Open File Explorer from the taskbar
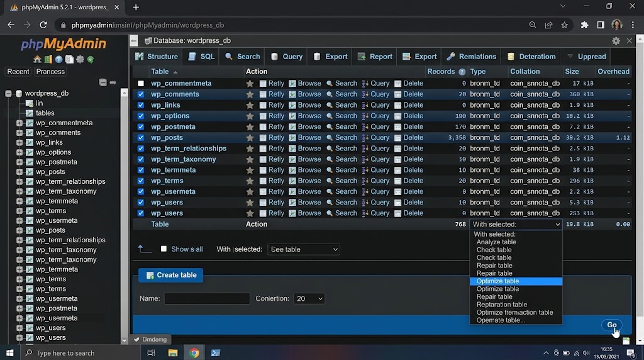The height and width of the screenshot is (360, 644). [173, 352]
